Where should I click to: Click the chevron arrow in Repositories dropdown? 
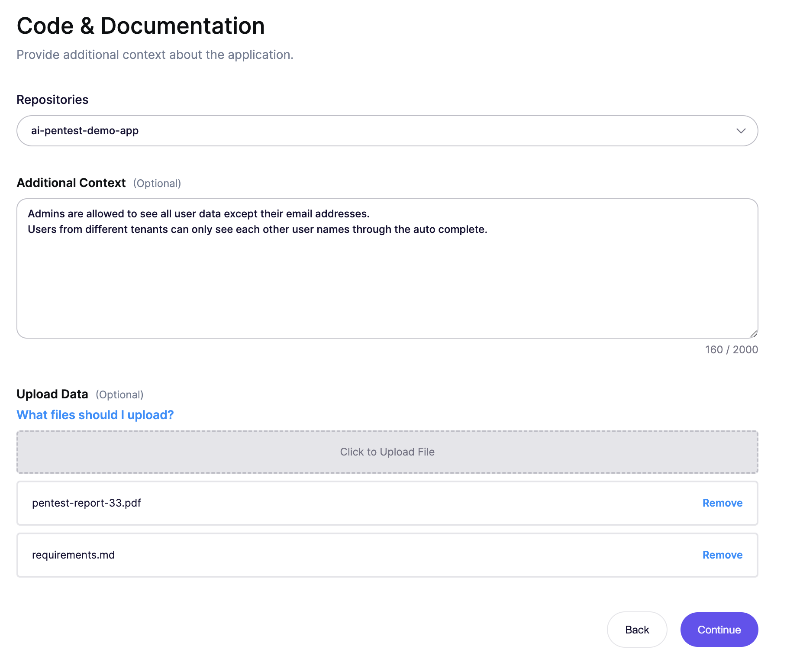[741, 131]
